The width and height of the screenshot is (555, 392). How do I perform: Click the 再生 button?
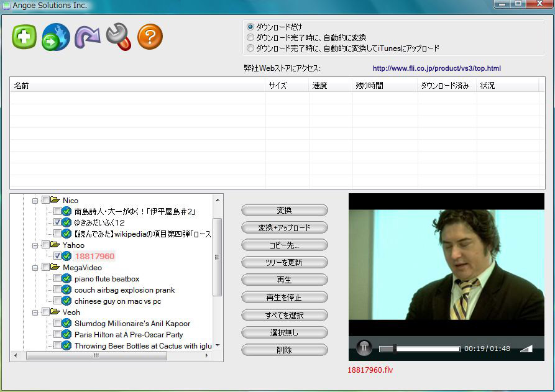tap(284, 280)
